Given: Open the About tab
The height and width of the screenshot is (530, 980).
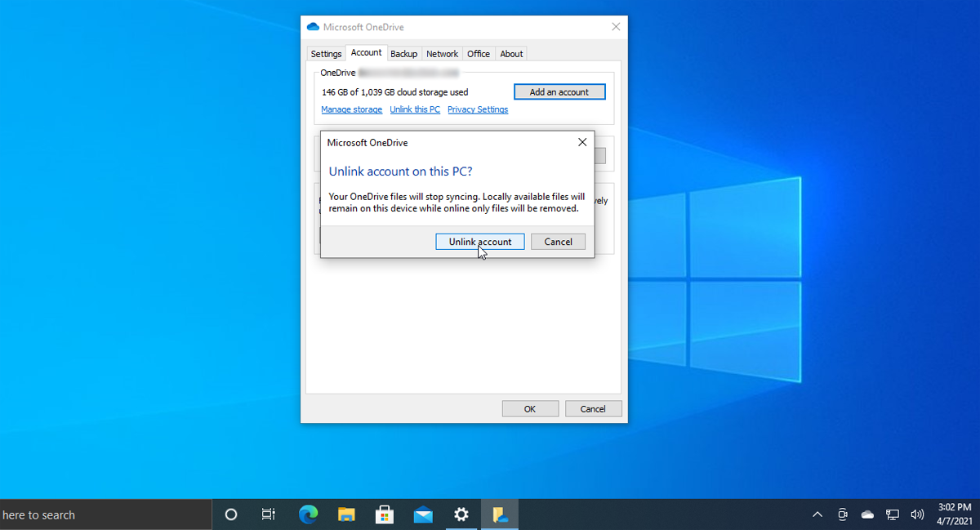Looking at the screenshot, I should point(511,54).
